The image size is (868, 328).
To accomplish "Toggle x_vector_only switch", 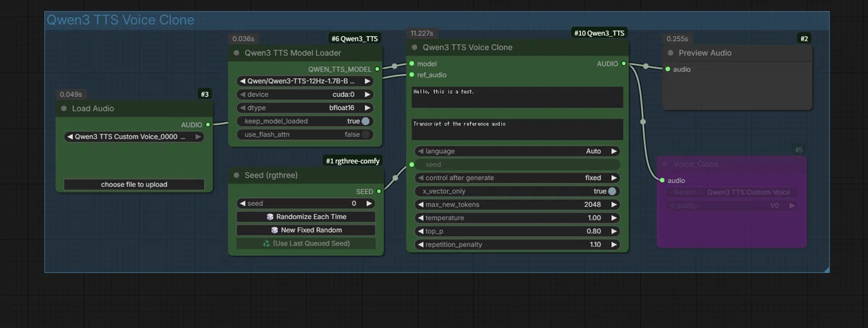I will [613, 191].
